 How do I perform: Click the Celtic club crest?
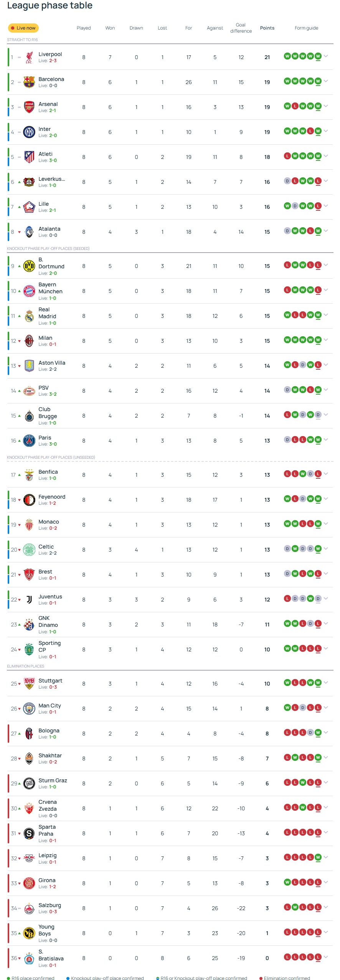(x=29, y=550)
